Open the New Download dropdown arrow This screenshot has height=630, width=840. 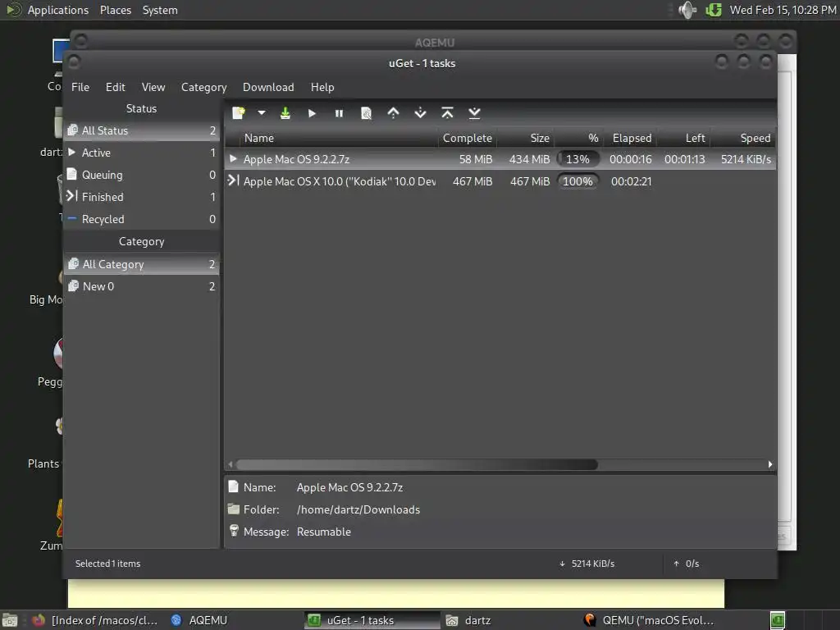click(262, 113)
